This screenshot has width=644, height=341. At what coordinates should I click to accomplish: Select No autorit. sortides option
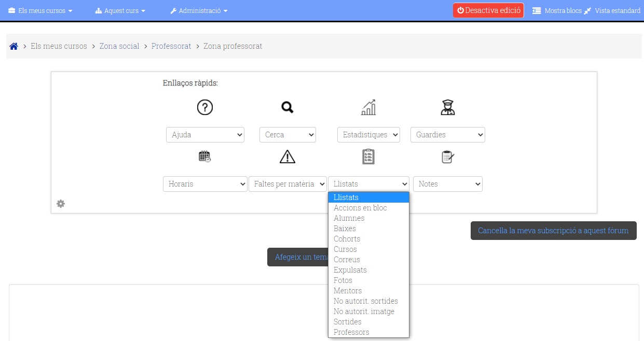pos(368,301)
